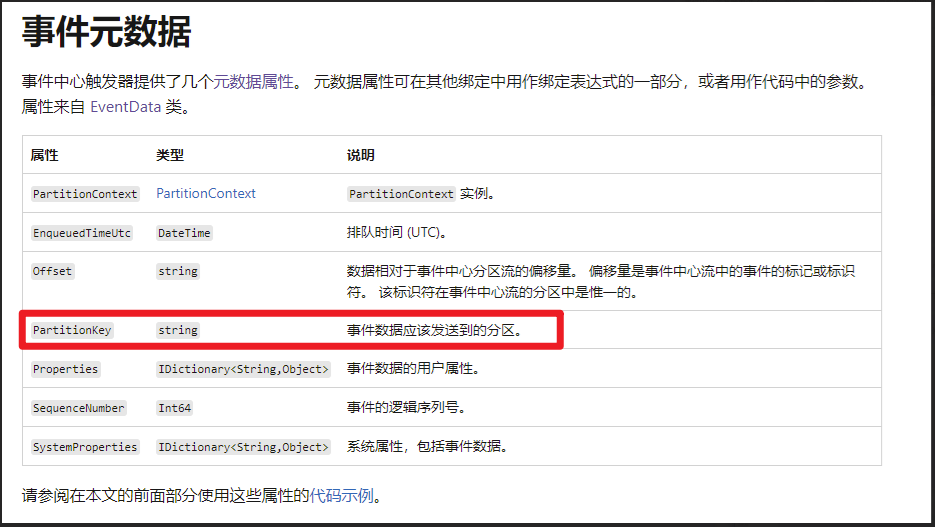Click the DateTime type code
This screenshot has height=527, width=935.
coord(184,233)
